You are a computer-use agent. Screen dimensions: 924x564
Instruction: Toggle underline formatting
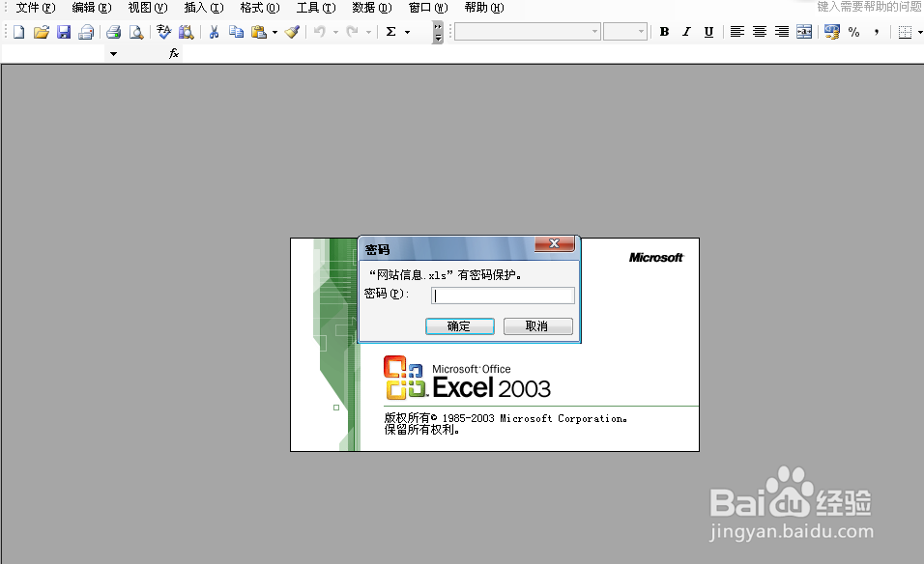click(x=708, y=31)
